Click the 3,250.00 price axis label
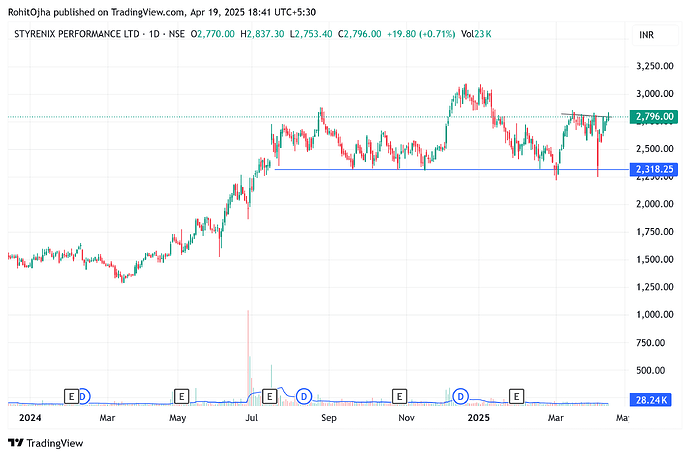The height and width of the screenshot is (457, 690). 655,66
